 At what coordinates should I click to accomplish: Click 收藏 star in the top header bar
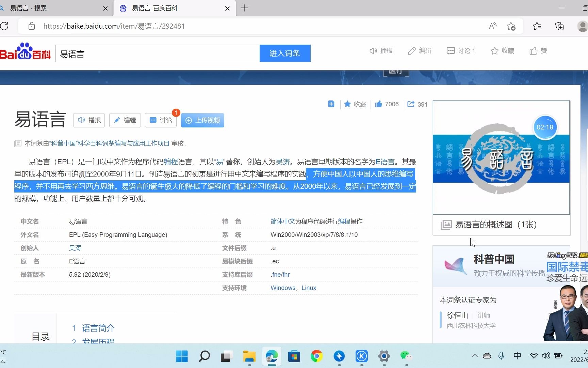(x=503, y=51)
